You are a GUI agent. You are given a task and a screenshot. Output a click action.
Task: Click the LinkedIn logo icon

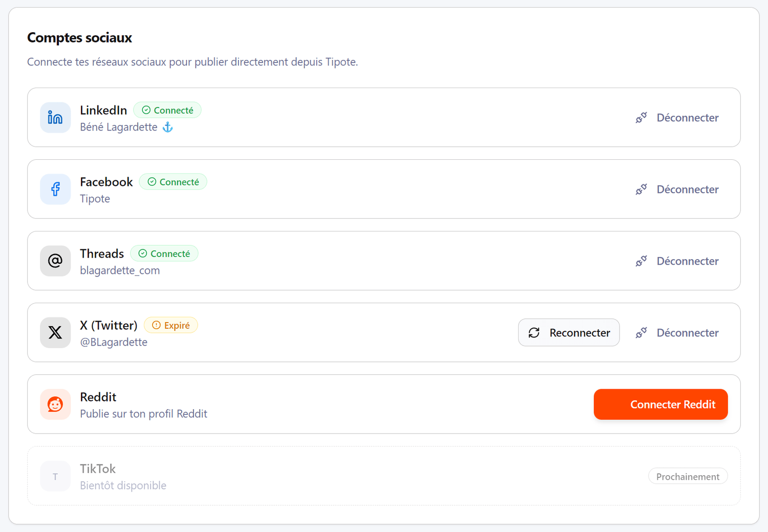tap(55, 118)
